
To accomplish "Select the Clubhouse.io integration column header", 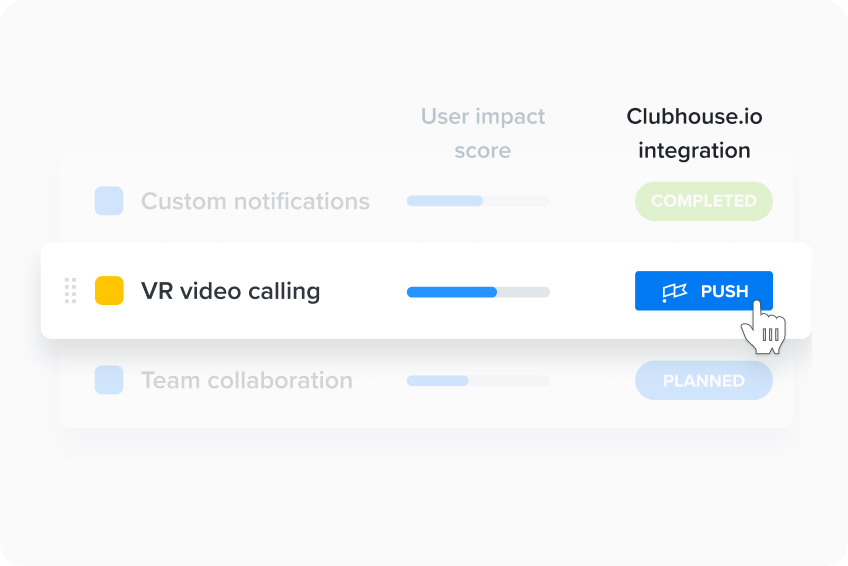I will click(694, 133).
